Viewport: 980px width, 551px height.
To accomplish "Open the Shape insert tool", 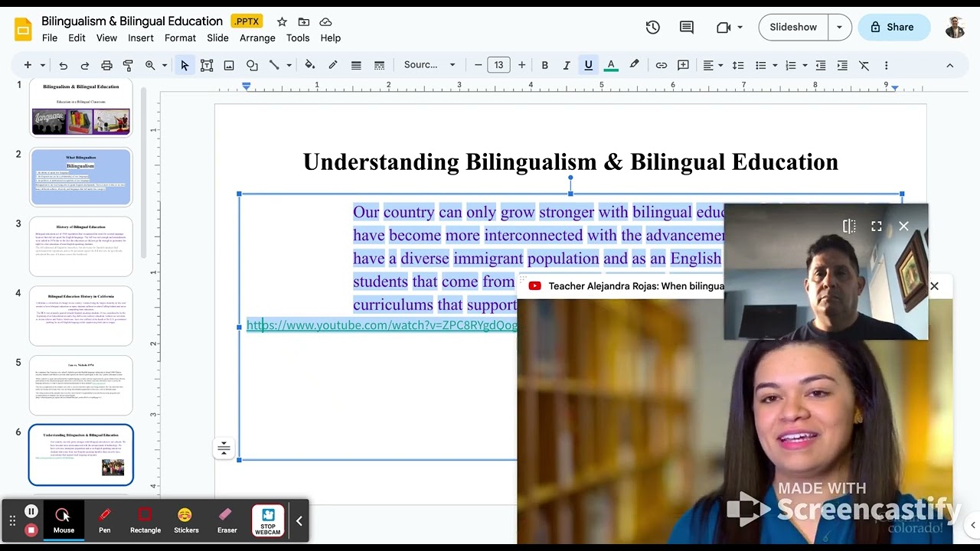I will tap(252, 66).
